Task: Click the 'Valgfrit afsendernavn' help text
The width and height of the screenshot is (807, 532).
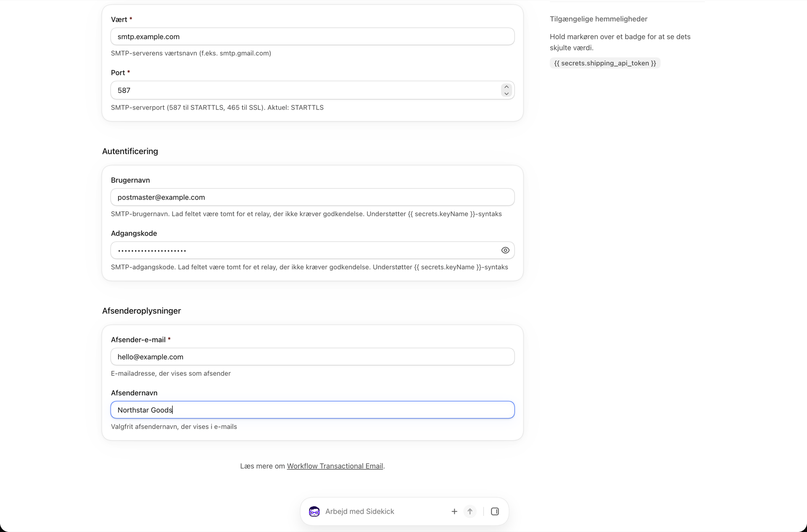Action: pos(174,427)
